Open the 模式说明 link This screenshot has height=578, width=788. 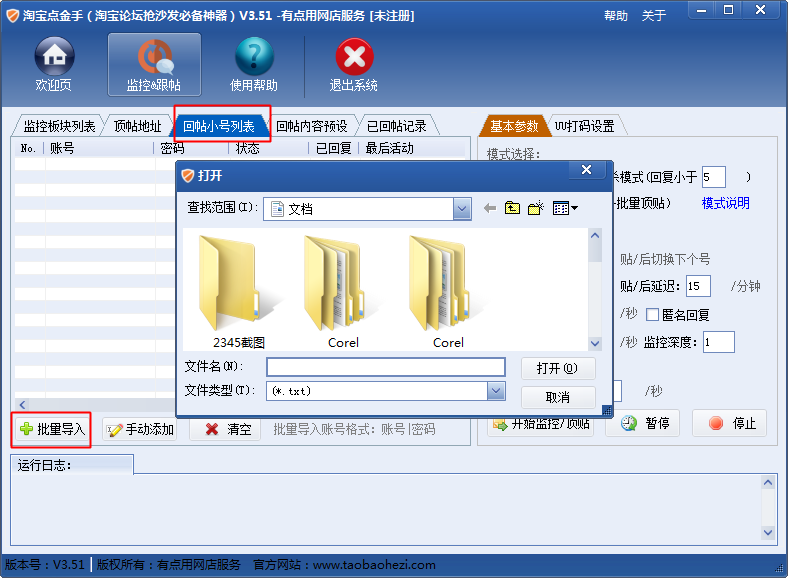(725, 203)
